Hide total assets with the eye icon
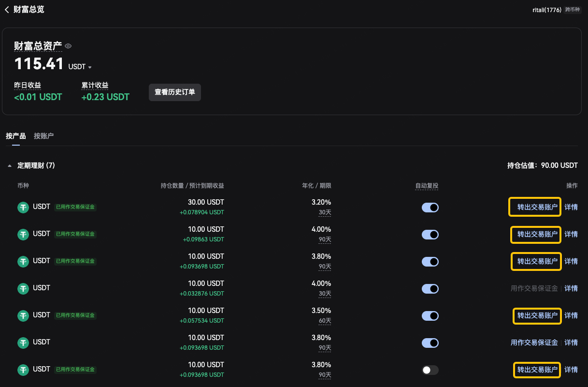 [68, 46]
